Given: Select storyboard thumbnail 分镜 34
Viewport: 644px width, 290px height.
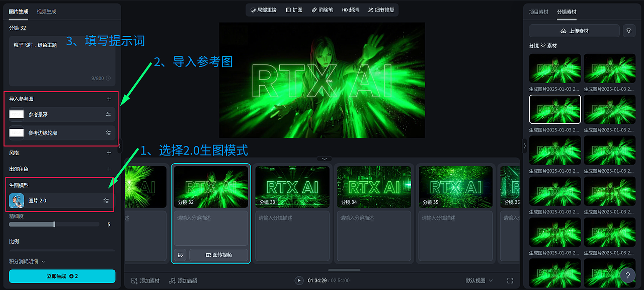Looking at the screenshot, I should [374, 187].
